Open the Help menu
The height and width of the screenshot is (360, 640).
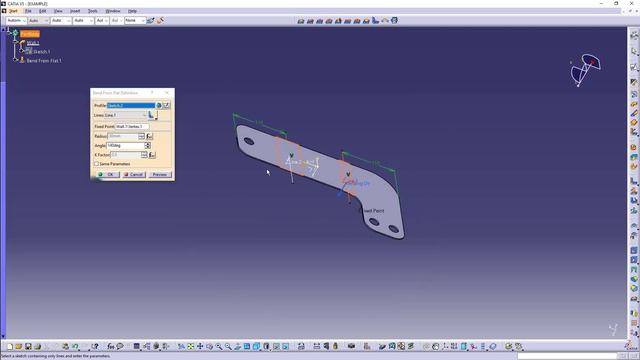point(132,11)
